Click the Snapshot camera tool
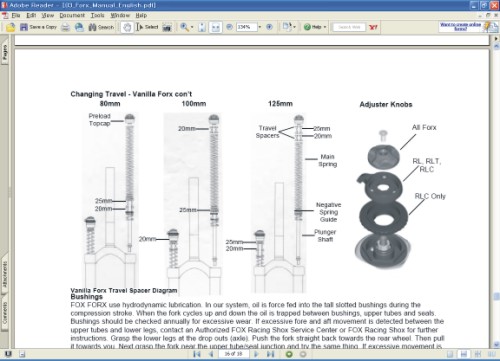 [167, 27]
